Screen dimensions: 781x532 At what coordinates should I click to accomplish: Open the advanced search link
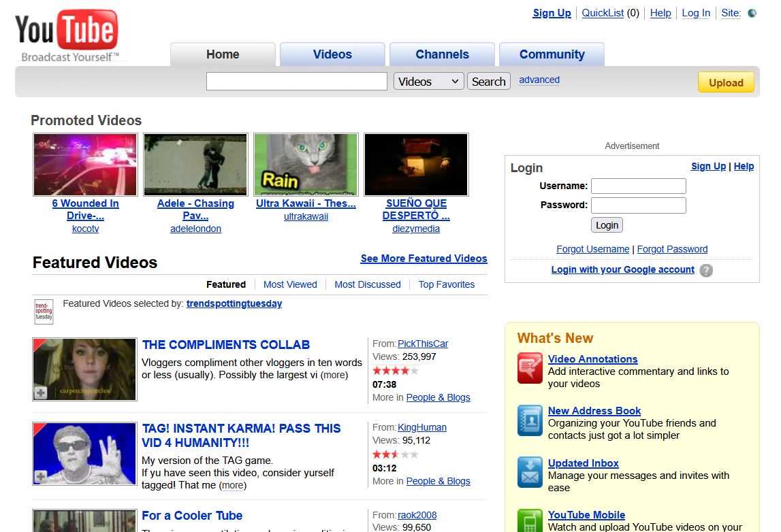click(539, 80)
